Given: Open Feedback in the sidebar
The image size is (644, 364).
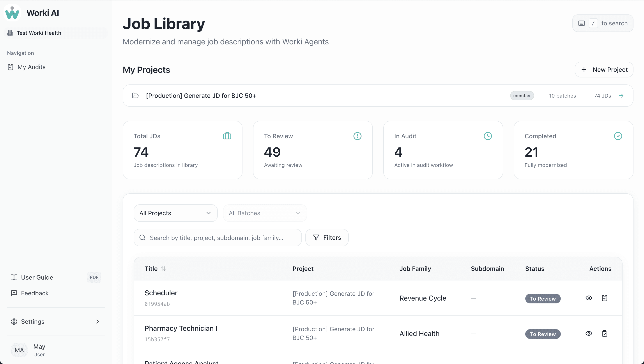Looking at the screenshot, I should pyautogui.click(x=35, y=293).
